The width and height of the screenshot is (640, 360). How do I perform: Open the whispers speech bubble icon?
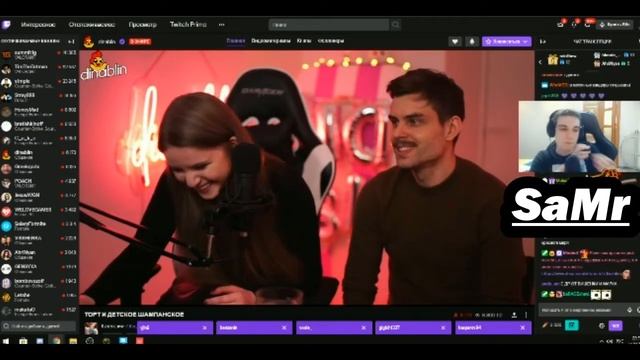pos(587,25)
